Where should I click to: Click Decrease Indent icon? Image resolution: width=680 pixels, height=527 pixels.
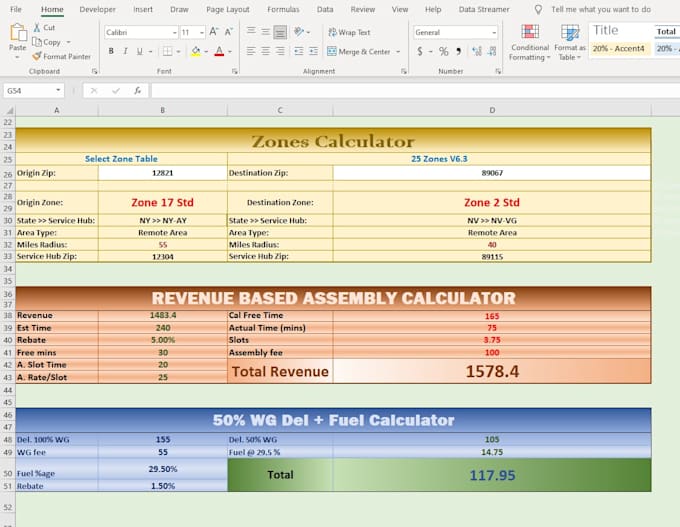pyautogui.click(x=299, y=51)
